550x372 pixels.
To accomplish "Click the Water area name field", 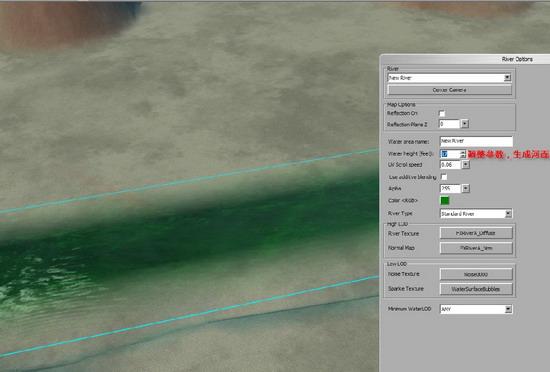I will pos(476,141).
